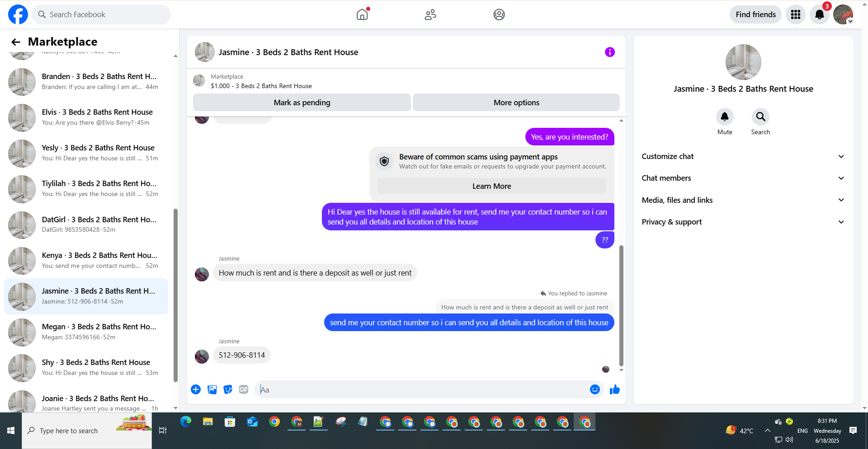Expand Chat members section
Screen dimensions: 868x449
[x=743, y=178]
